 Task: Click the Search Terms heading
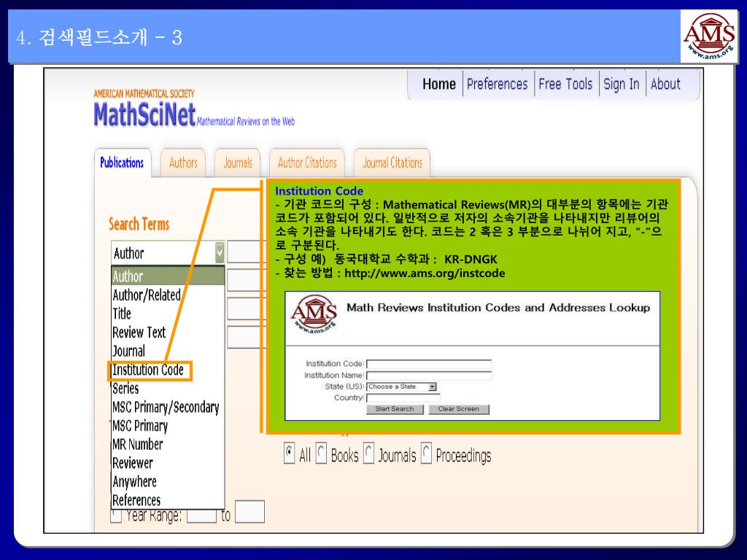[x=139, y=224]
